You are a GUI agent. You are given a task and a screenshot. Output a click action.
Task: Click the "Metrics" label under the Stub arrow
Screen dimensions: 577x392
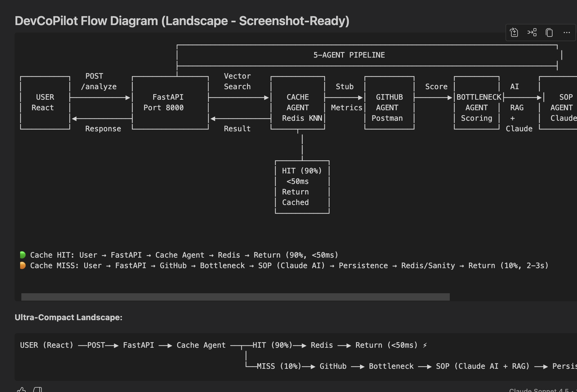click(x=346, y=108)
